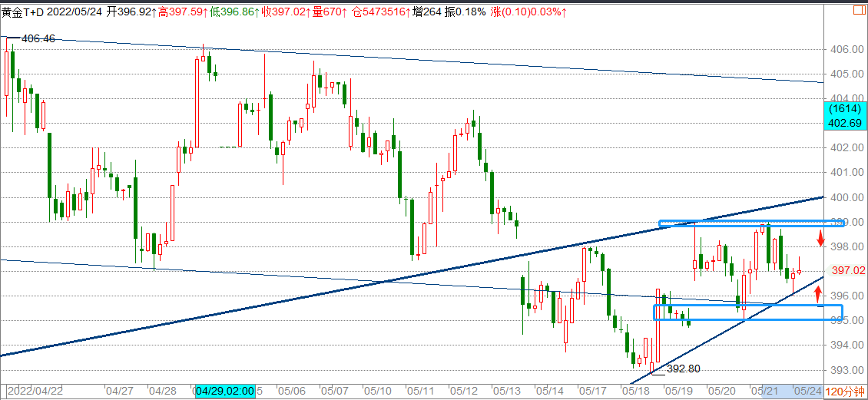Select the low price 低396.86
The width and height of the screenshot is (868, 400).
(x=234, y=12)
